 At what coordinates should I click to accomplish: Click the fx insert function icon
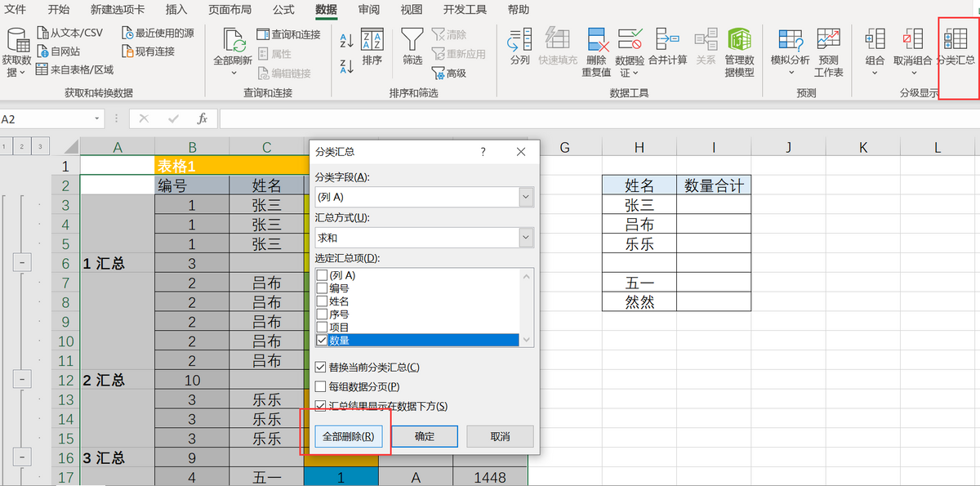202,118
